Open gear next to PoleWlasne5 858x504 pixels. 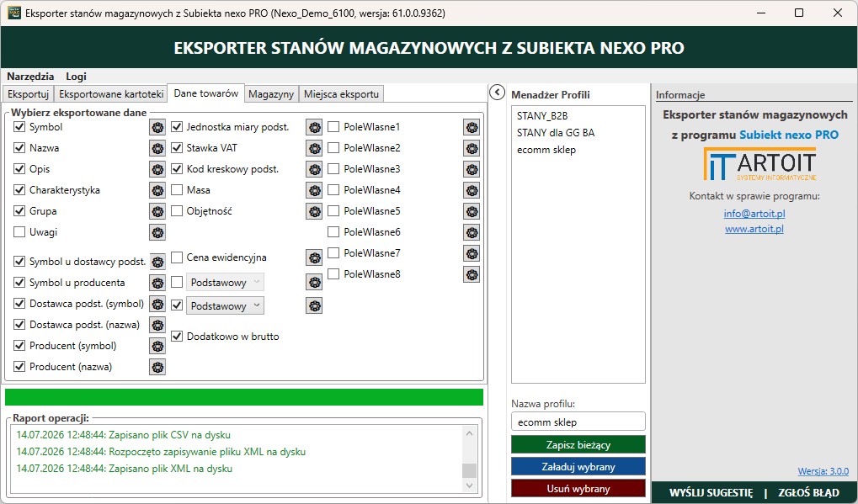coord(472,211)
